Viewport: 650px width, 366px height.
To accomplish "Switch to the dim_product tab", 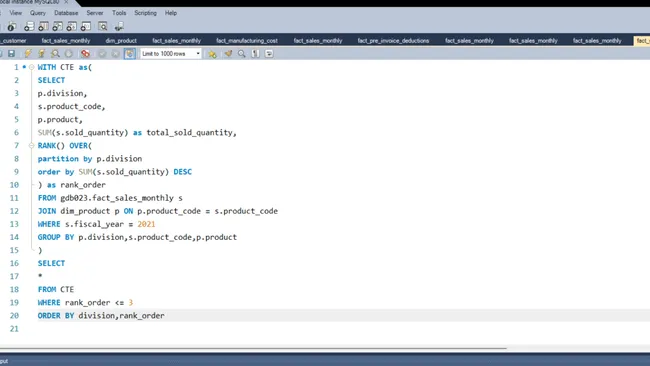I will [x=121, y=41].
